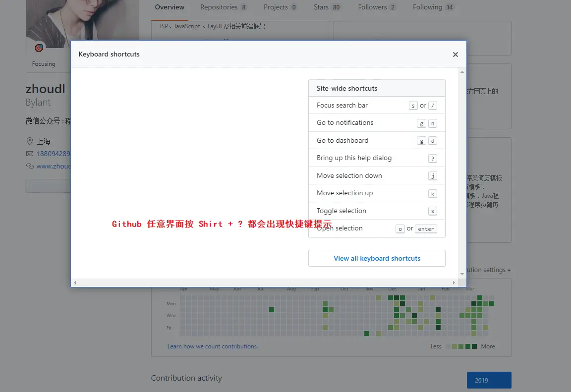
Task: Open the Repositories tab
Action: (x=223, y=7)
